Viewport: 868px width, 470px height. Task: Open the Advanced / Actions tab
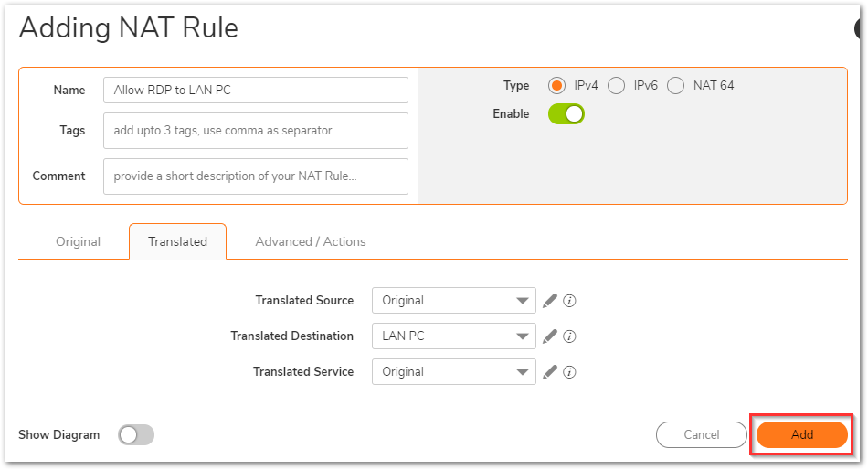(310, 241)
